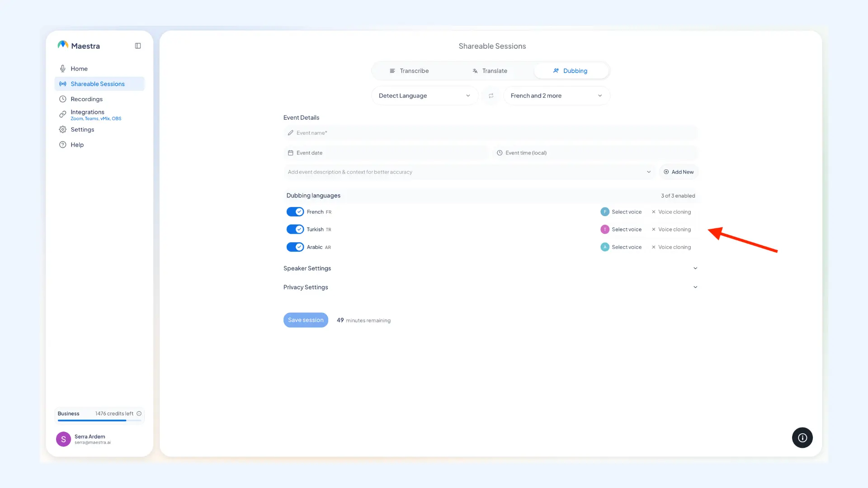Click the 'Dubbing languages' heading
Screen dimensions: 868x488
[x=313, y=196]
